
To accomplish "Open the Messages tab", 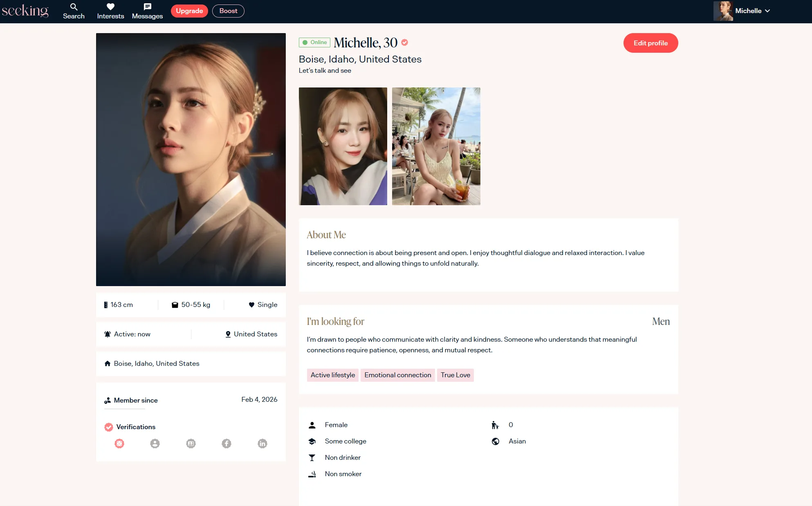I will tap(147, 11).
